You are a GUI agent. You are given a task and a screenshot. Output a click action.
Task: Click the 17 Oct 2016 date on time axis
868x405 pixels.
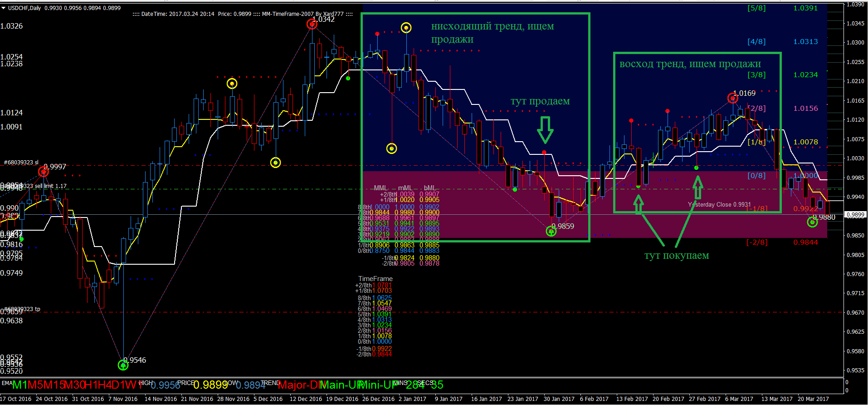coord(16,399)
